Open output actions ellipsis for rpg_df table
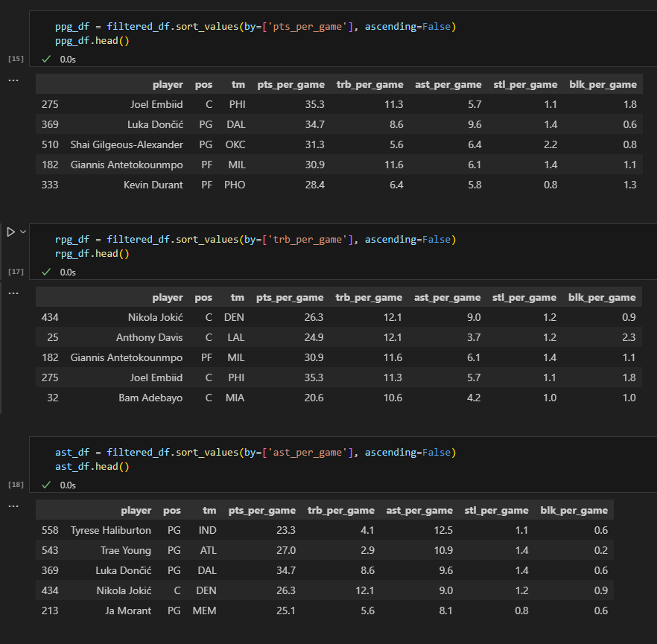 (13, 293)
